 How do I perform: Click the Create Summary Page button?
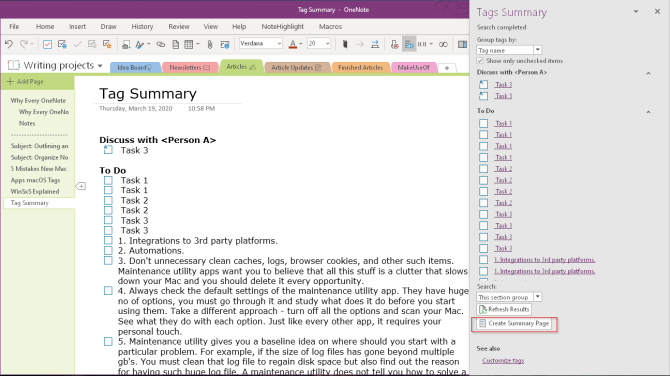(514, 323)
